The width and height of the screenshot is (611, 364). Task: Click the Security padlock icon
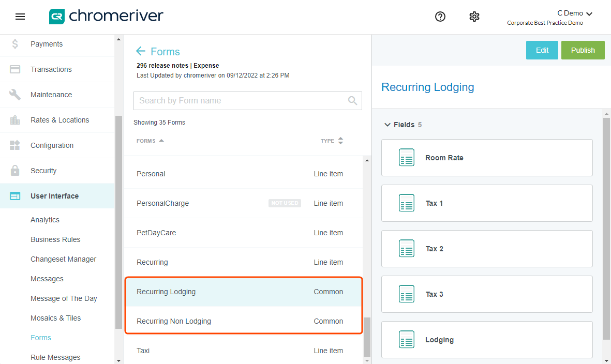[x=15, y=171]
